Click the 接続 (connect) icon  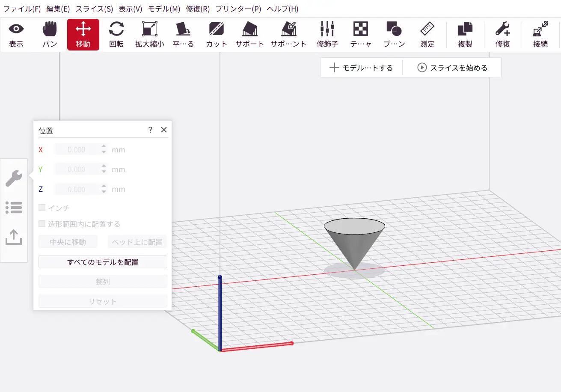(540, 35)
